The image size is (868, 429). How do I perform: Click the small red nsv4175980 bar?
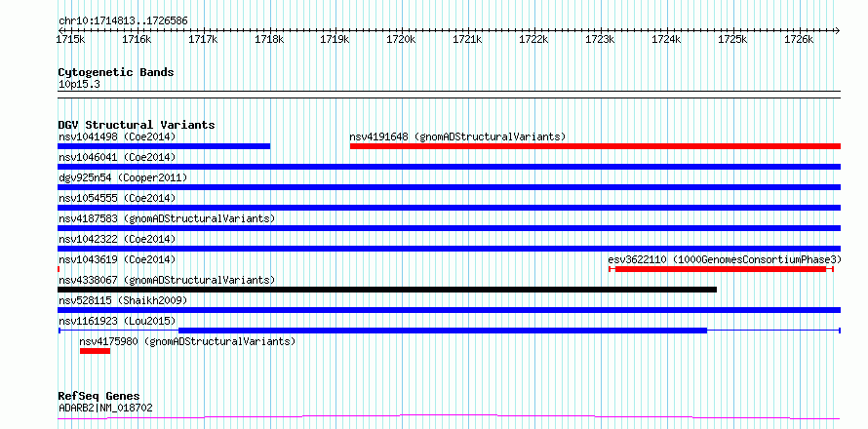pyautogui.click(x=95, y=351)
